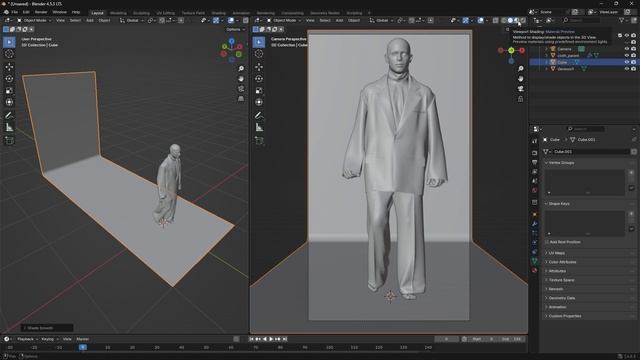Screen dimensions: 640x360
Task: Select the Select Box tool in left viewport
Action: [x=9, y=42]
